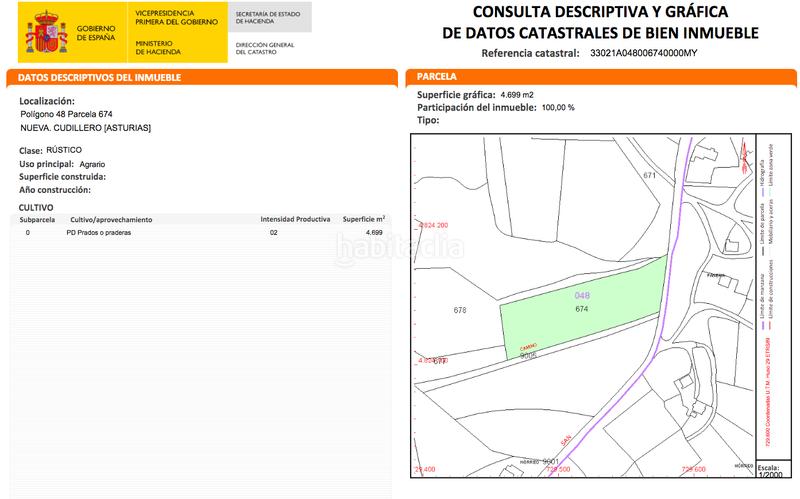Click 'Dirección General del Catastro' label
800x499 pixels.
pos(265,48)
